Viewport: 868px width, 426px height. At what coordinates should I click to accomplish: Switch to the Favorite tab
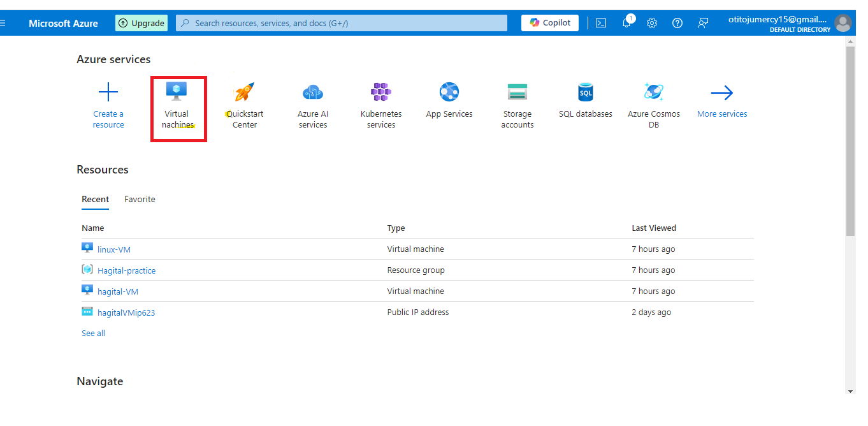pyautogui.click(x=140, y=199)
